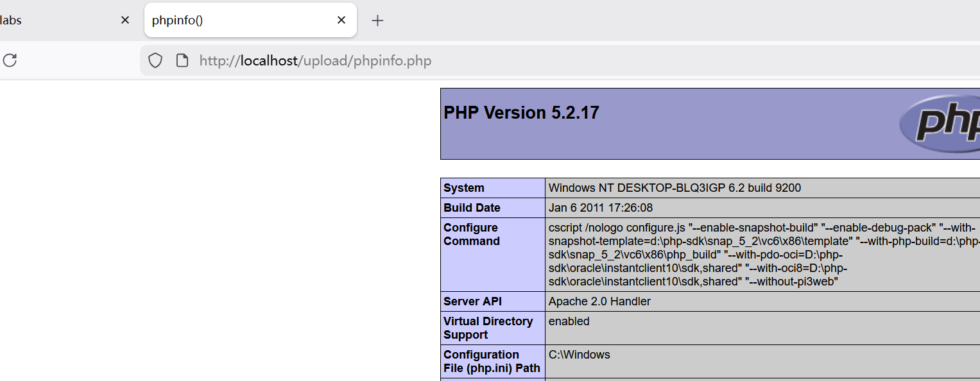Open the shield tracking protection icon

click(155, 60)
